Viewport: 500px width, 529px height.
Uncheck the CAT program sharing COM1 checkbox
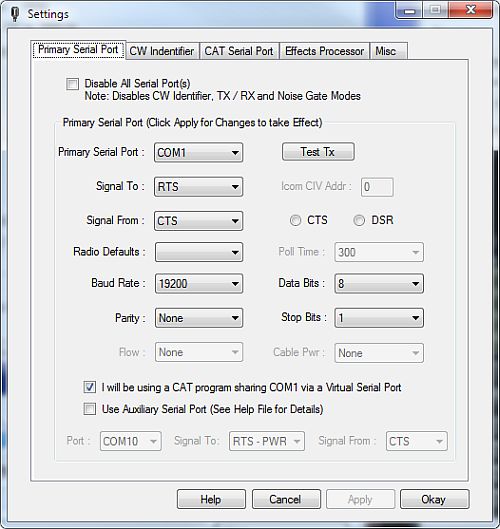click(x=90, y=387)
